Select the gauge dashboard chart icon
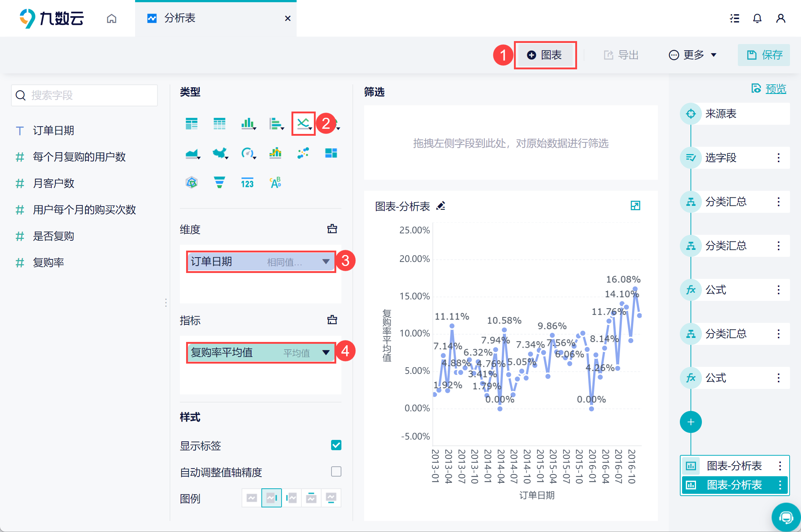 click(248, 153)
